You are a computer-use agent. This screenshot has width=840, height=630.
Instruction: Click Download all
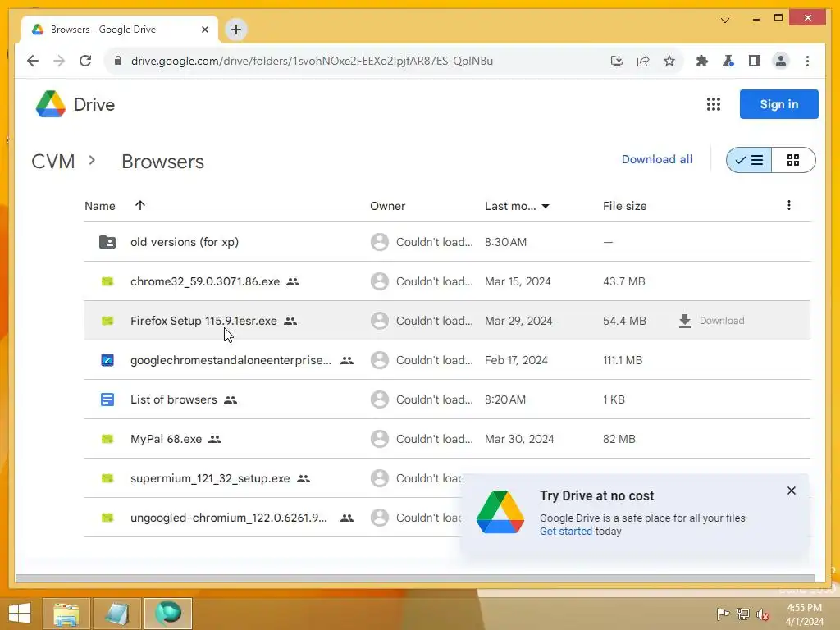point(657,159)
